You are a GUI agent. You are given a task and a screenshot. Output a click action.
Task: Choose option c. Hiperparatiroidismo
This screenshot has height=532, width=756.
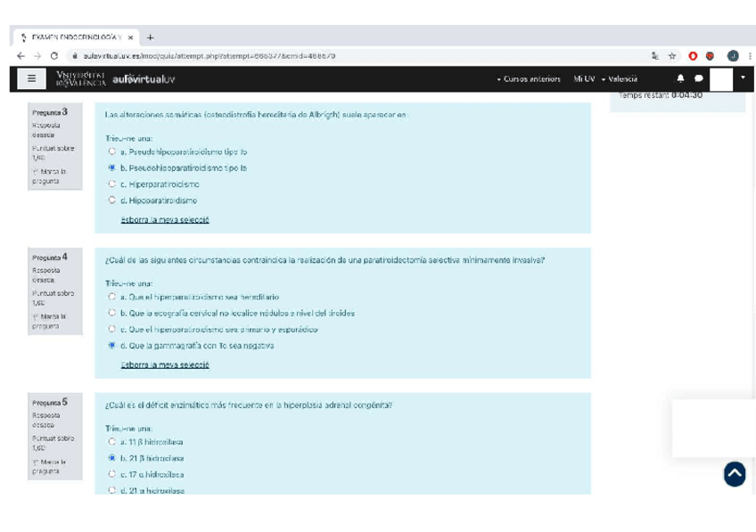tap(111, 184)
